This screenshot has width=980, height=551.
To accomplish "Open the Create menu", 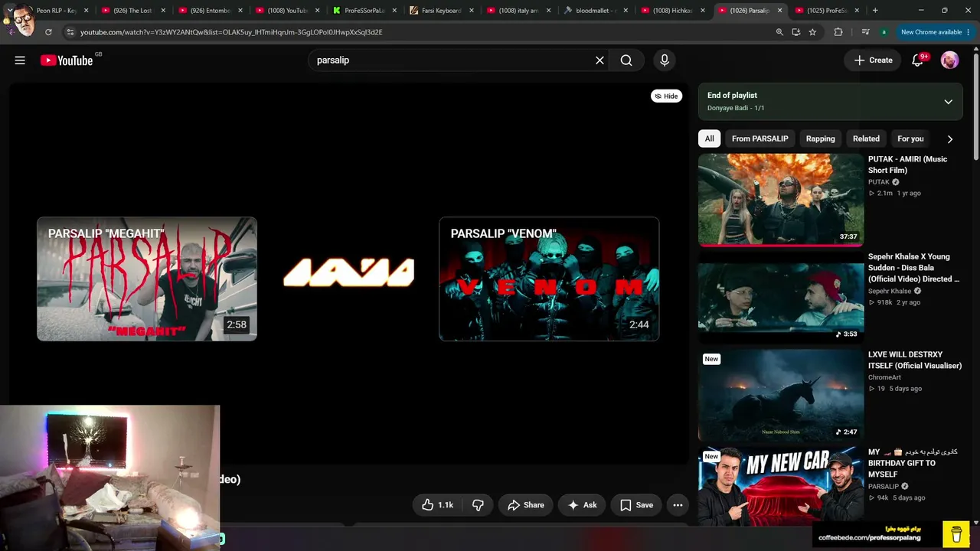I will (873, 60).
